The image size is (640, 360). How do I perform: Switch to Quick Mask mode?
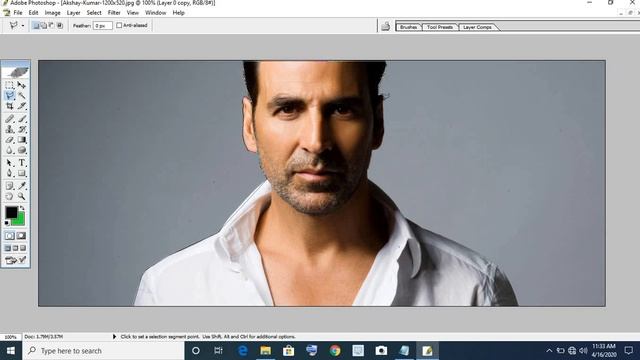22,236
